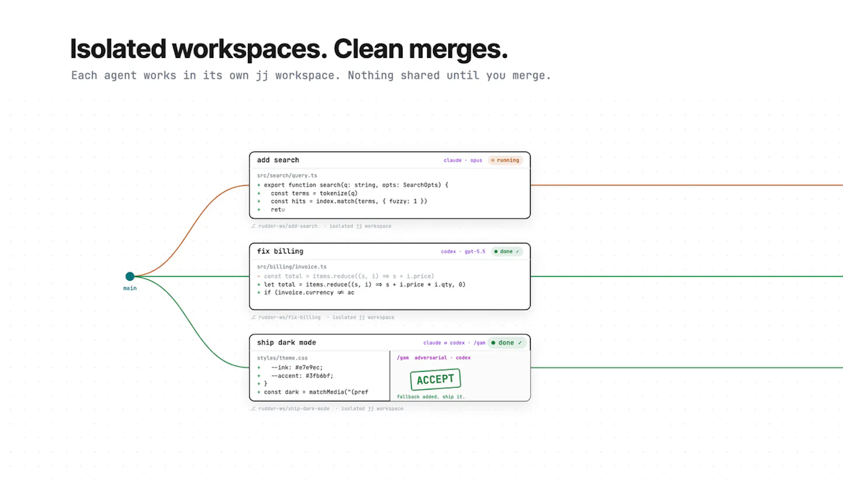Click the claude ⇄ codex · /gam label
The width and height of the screenshot is (843, 504).
click(454, 343)
